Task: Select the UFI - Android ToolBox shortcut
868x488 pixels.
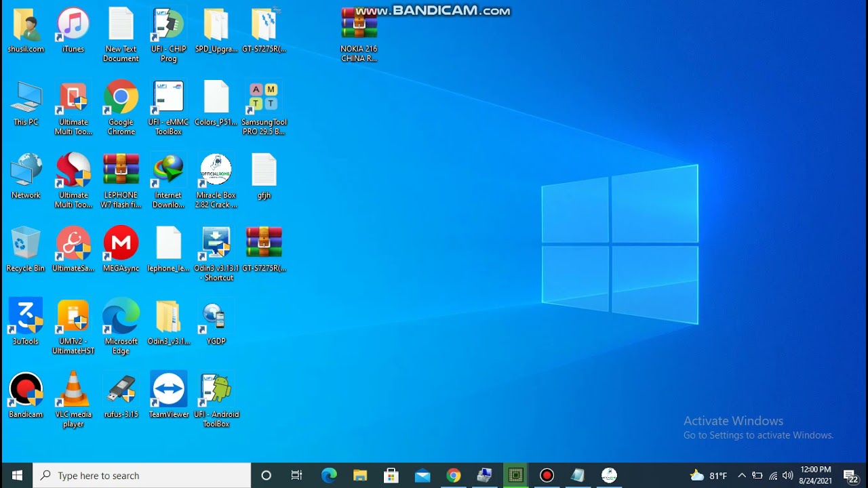Action: (216, 401)
